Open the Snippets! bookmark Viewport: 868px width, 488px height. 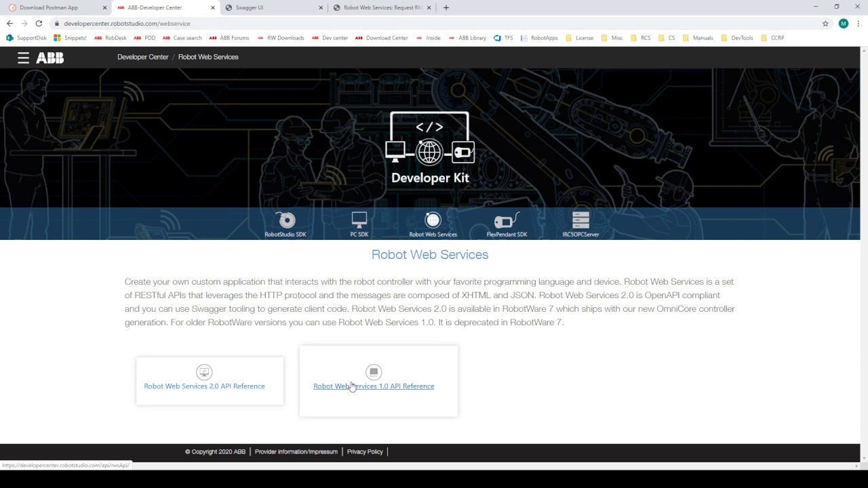(x=71, y=38)
